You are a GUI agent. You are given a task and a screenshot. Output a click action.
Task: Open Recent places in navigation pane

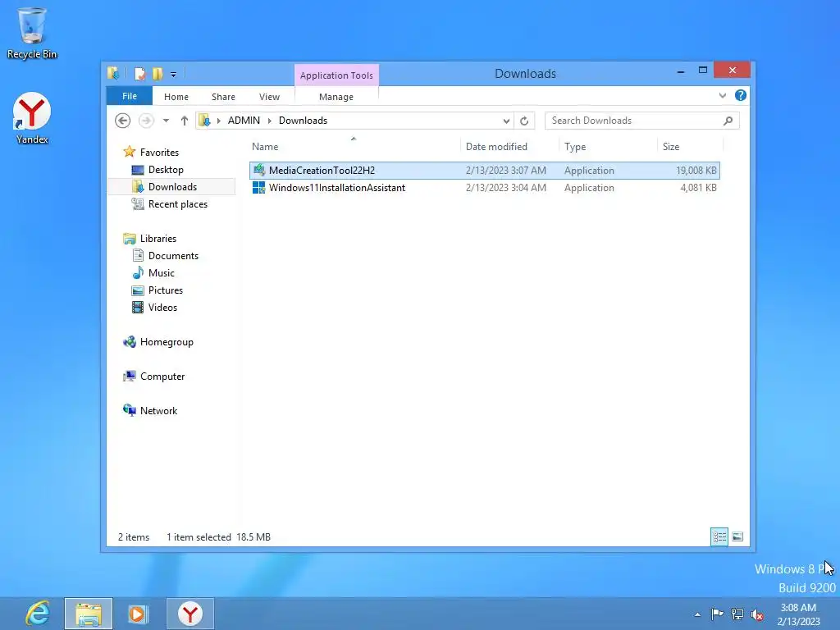pos(177,204)
